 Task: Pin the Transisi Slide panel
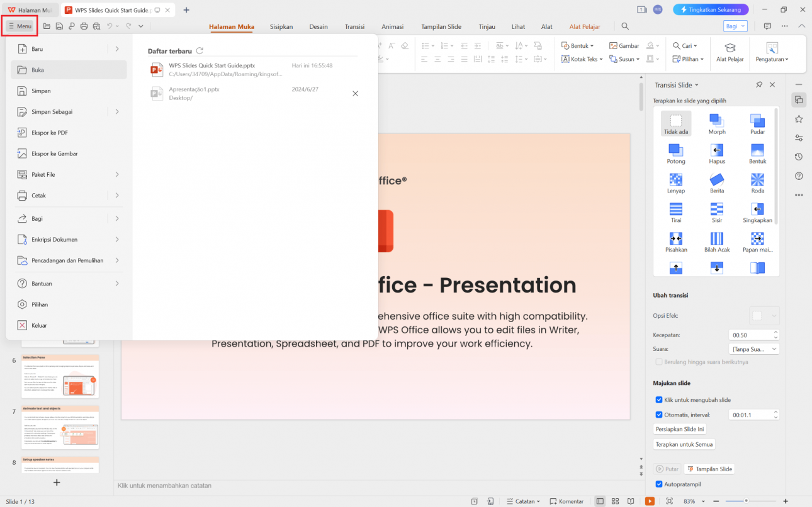pos(759,85)
